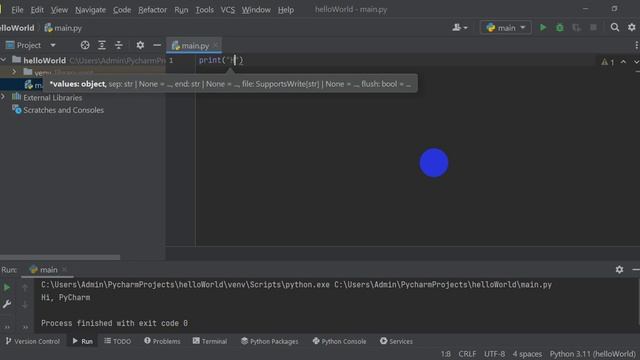This screenshot has width=640, height=360.
Task: Collapse all in Project panel
Action: [119, 45]
